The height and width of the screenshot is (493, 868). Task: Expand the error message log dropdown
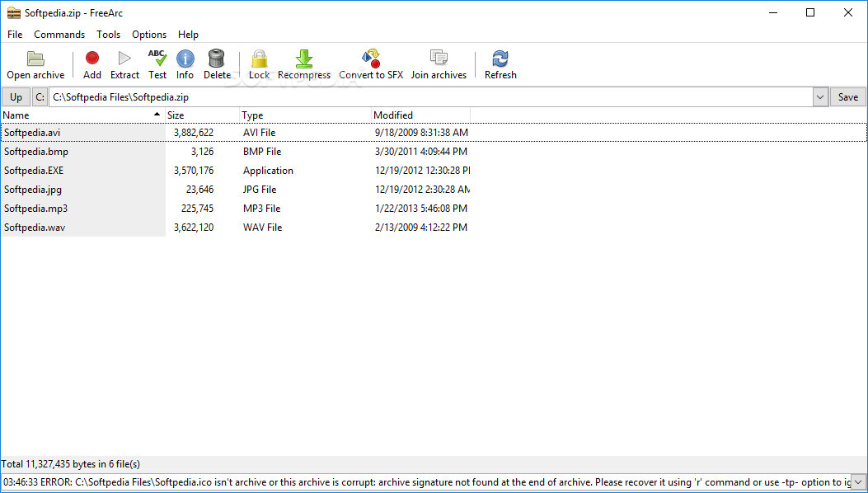pyautogui.click(x=859, y=482)
